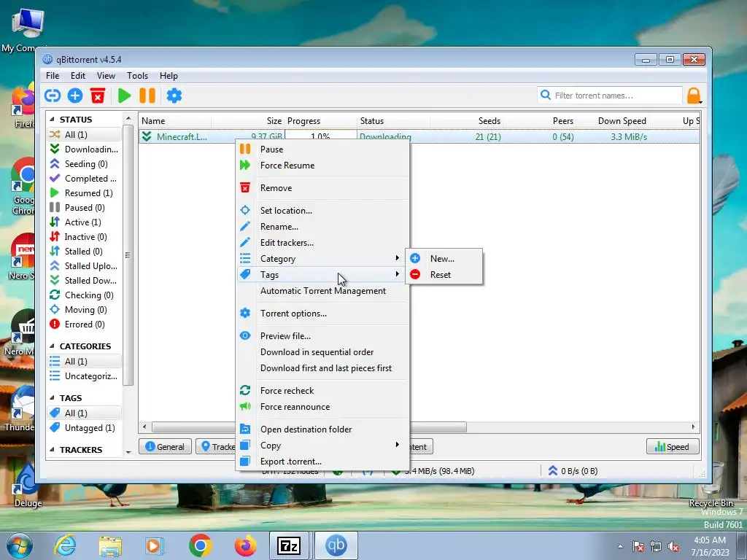Click the green Resume toolbar icon

click(124, 96)
